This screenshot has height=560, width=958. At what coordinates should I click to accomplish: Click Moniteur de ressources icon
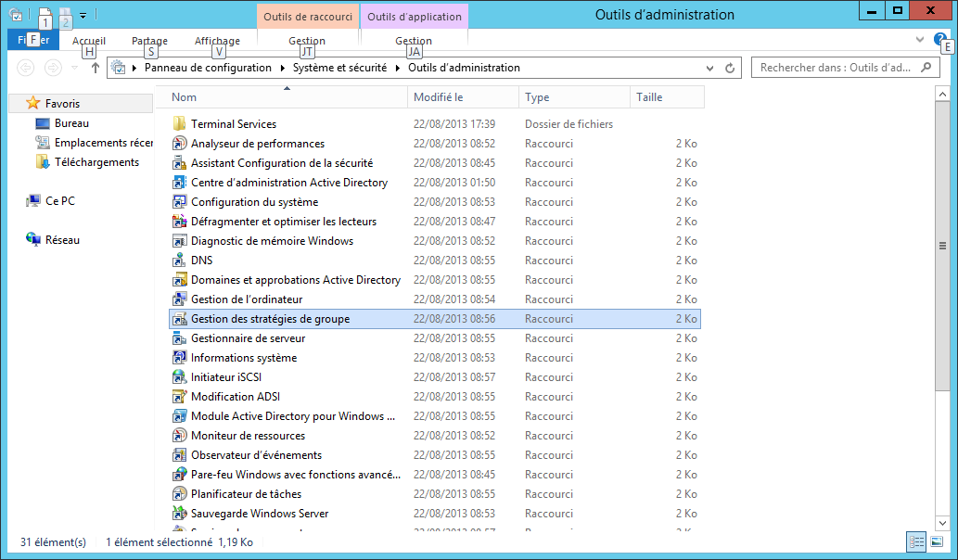click(x=179, y=436)
